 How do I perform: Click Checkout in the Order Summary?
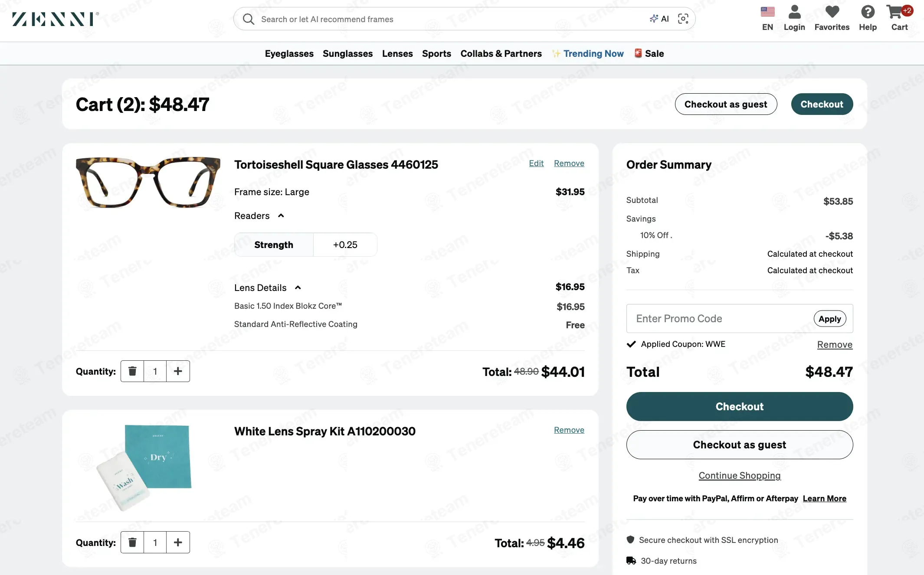click(x=740, y=406)
